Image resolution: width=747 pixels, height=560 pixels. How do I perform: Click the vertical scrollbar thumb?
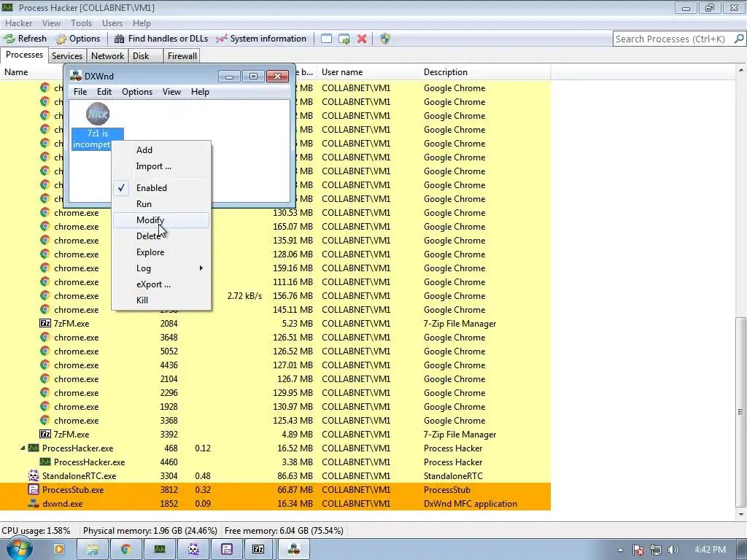pyautogui.click(x=741, y=412)
